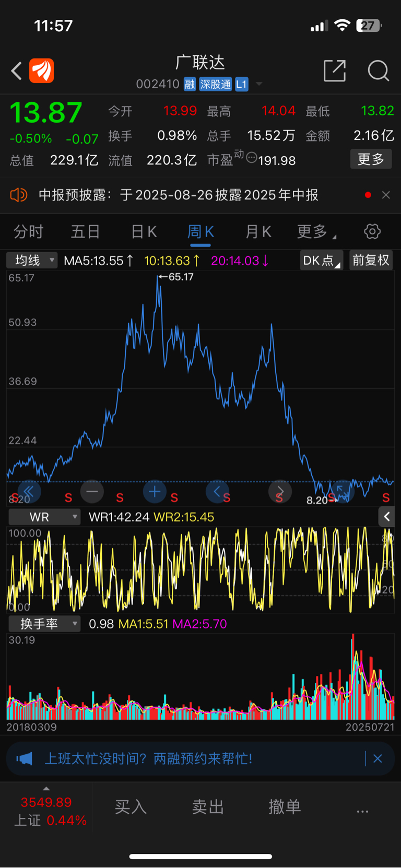Tap the stock code 002410
This screenshot has height=868, width=401.
158,84
